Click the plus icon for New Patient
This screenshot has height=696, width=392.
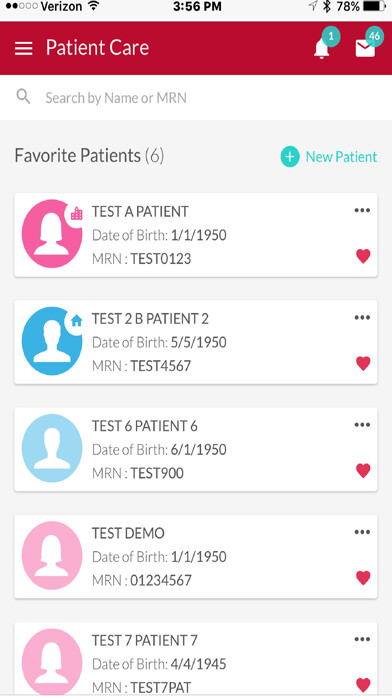[289, 157]
